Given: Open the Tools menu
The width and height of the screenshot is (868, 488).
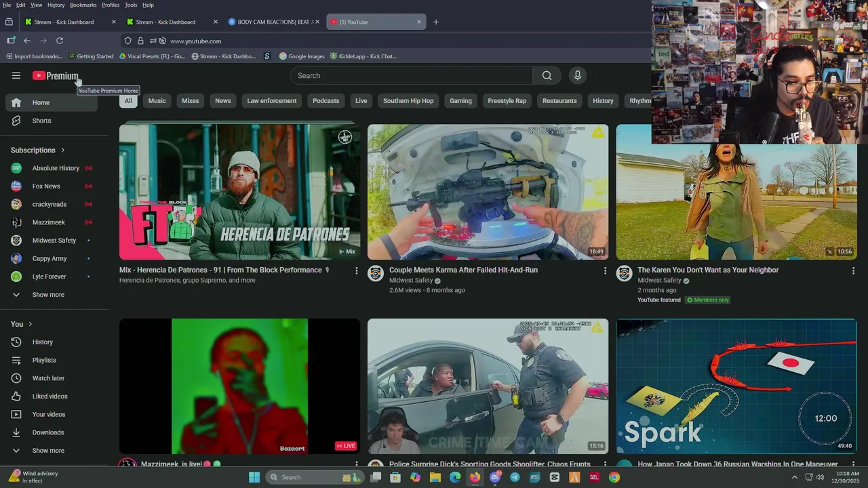Looking at the screenshot, I should pyautogui.click(x=131, y=5).
